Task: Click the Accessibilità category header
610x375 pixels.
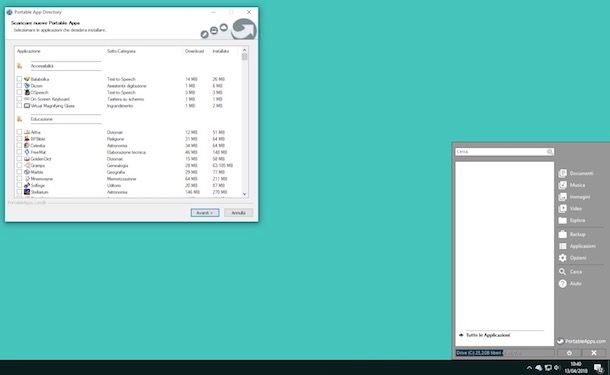Action: point(42,66)
